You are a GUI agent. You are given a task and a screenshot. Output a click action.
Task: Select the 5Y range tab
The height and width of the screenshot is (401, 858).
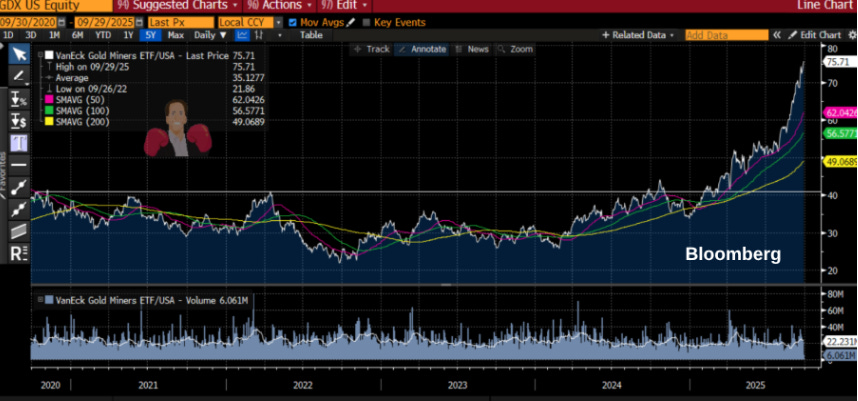tap(150, 35)
